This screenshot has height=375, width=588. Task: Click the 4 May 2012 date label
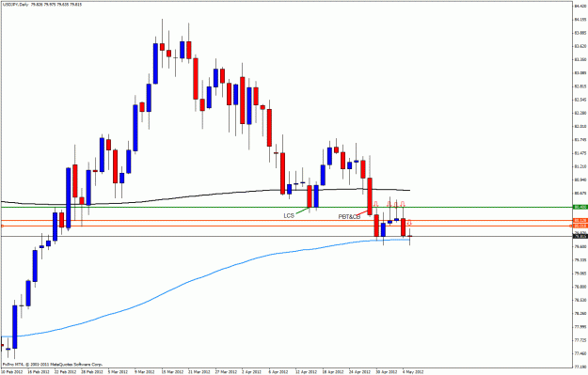pyautogui.click(x=412, y=372)
